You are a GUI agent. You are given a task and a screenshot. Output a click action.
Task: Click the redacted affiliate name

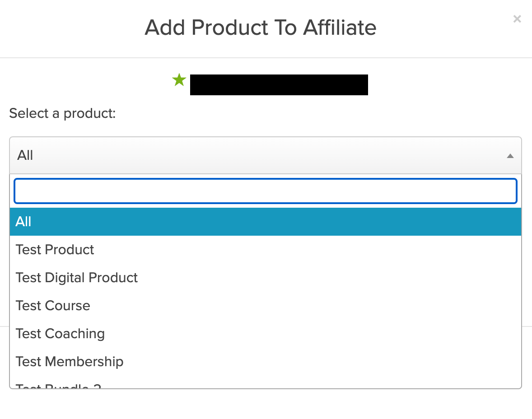[x=279, y=85]
